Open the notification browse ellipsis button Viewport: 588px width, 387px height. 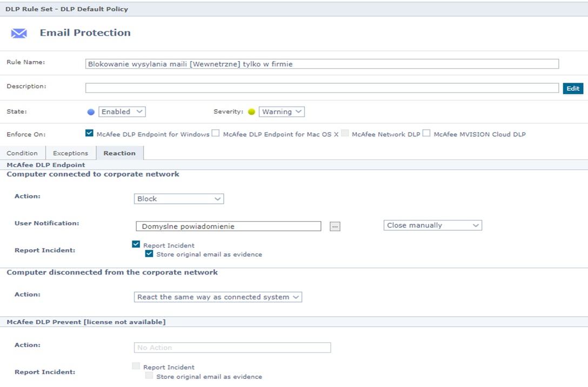335,226
